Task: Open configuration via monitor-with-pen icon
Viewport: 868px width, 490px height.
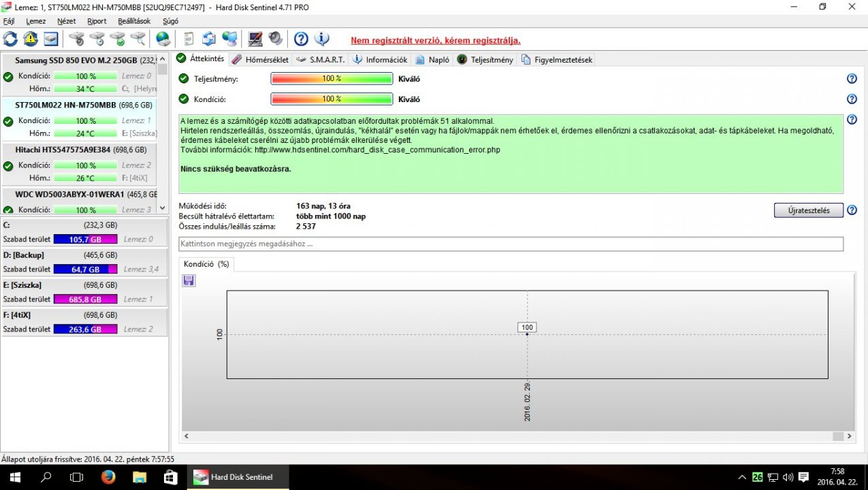Action: (x=255, y=39)
